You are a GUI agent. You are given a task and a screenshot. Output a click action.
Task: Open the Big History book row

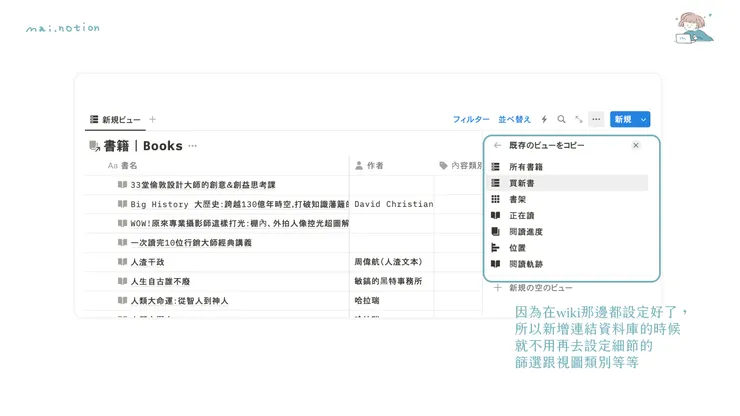[x=239, y=204]
